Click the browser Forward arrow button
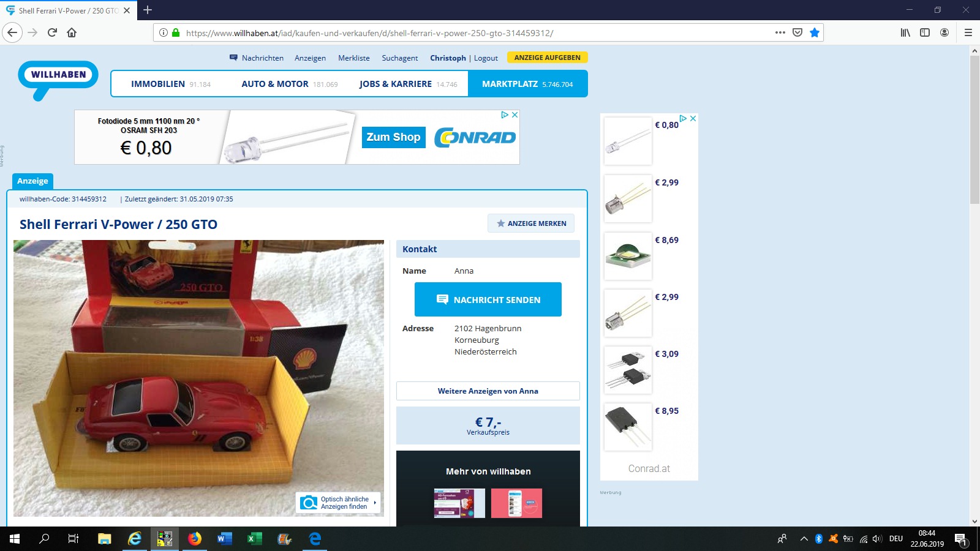The height and width of the screenshot is (551, 980). click(x=33, y=32)
